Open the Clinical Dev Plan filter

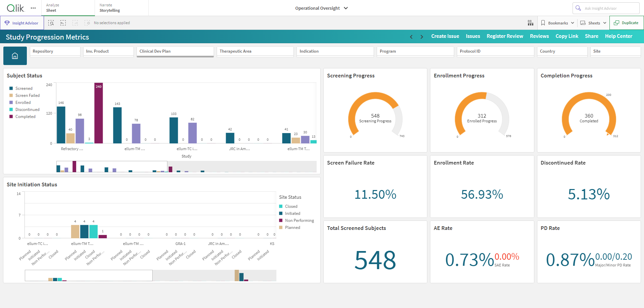175,51
